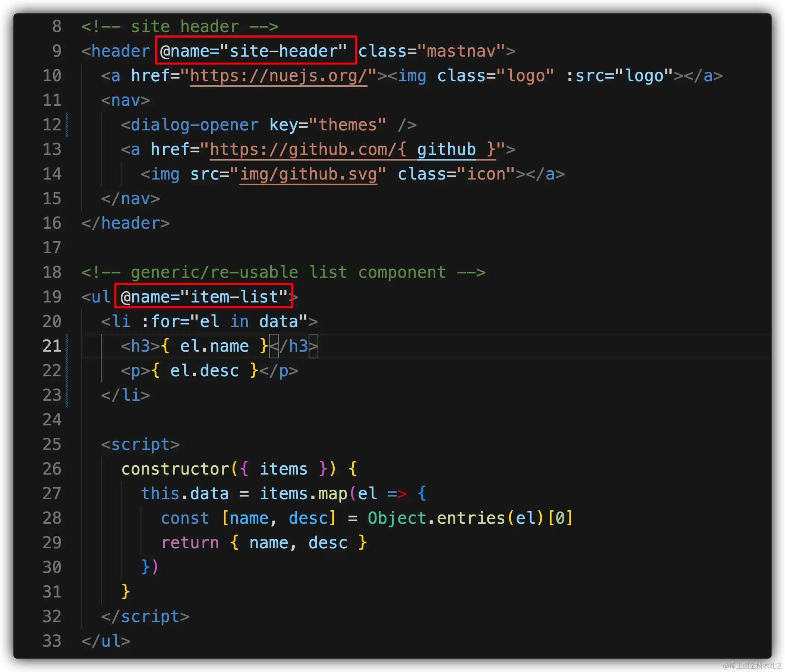
Task: Click the @name="site-header" attribute
Action: point(253,51)
